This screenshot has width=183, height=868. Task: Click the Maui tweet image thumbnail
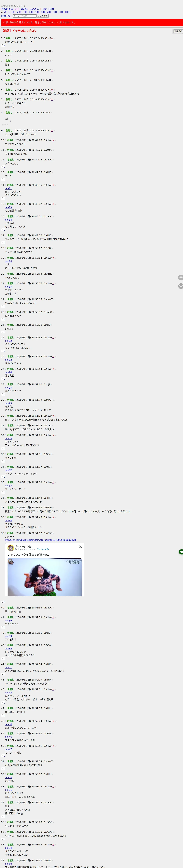coord(45,577)
